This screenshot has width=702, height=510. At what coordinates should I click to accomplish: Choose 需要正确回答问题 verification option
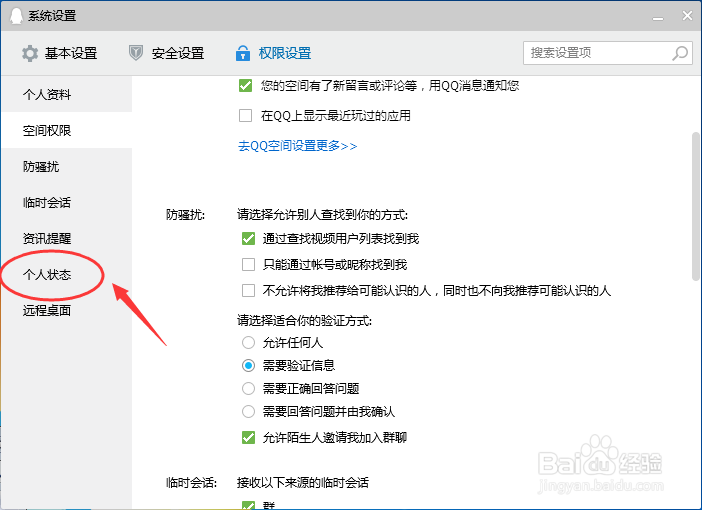point(248,388)
